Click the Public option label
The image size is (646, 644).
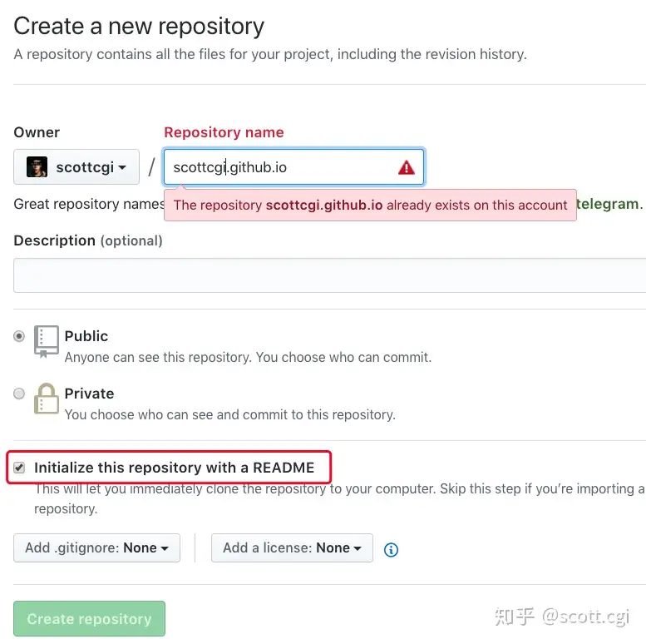86,336
